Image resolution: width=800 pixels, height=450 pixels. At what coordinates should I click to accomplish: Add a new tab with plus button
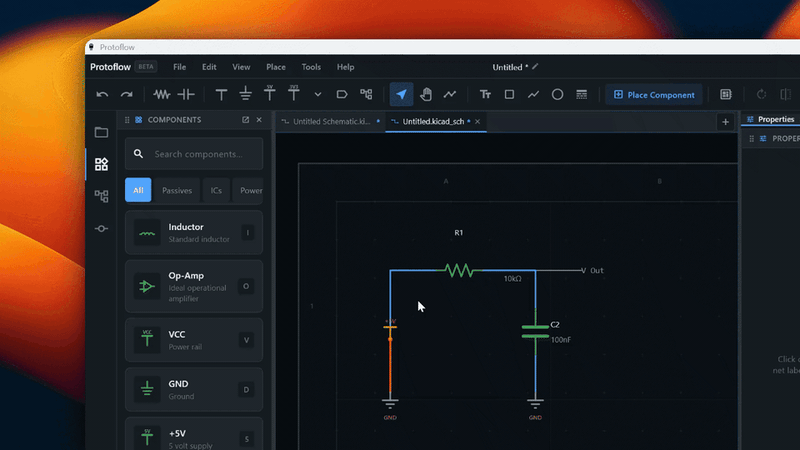click(x=726, y=122)
